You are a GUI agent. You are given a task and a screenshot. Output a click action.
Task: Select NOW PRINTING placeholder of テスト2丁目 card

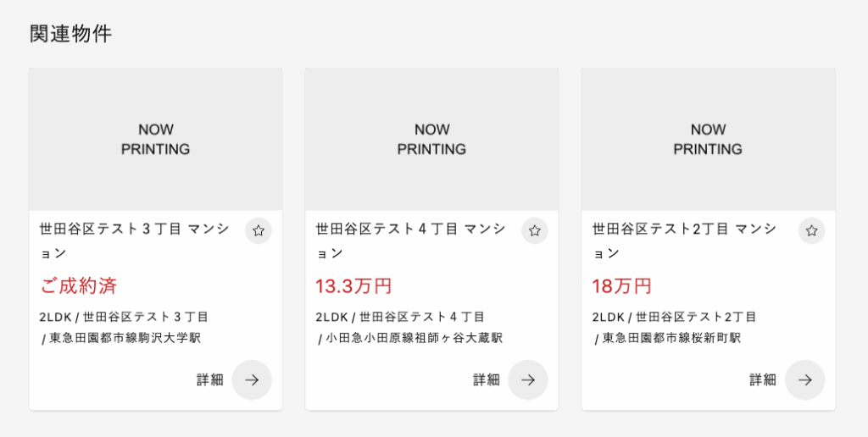click(x=708, y=140)
